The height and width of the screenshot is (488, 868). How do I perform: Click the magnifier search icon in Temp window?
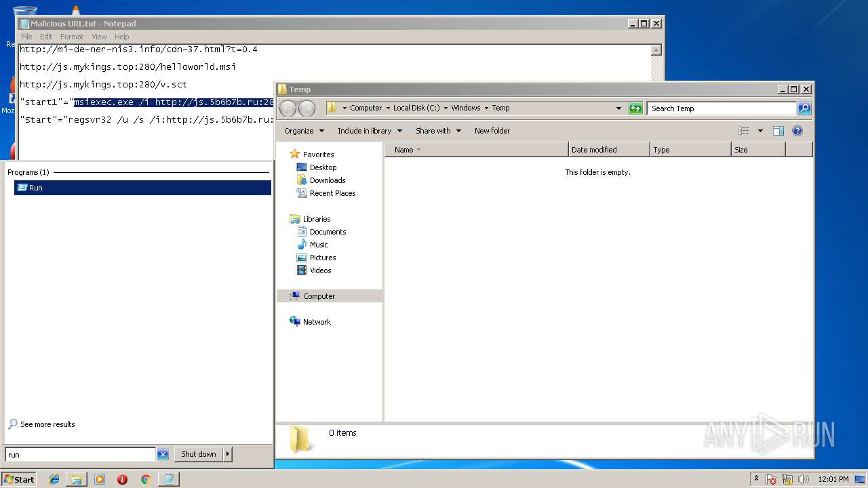[804, 108]
